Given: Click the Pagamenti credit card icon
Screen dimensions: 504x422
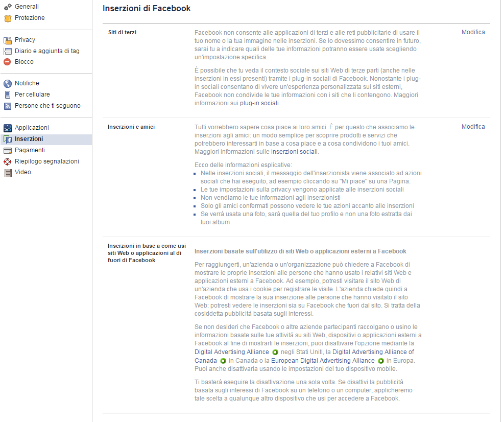Looking at the screenshot, I should [x=8, y=151].
